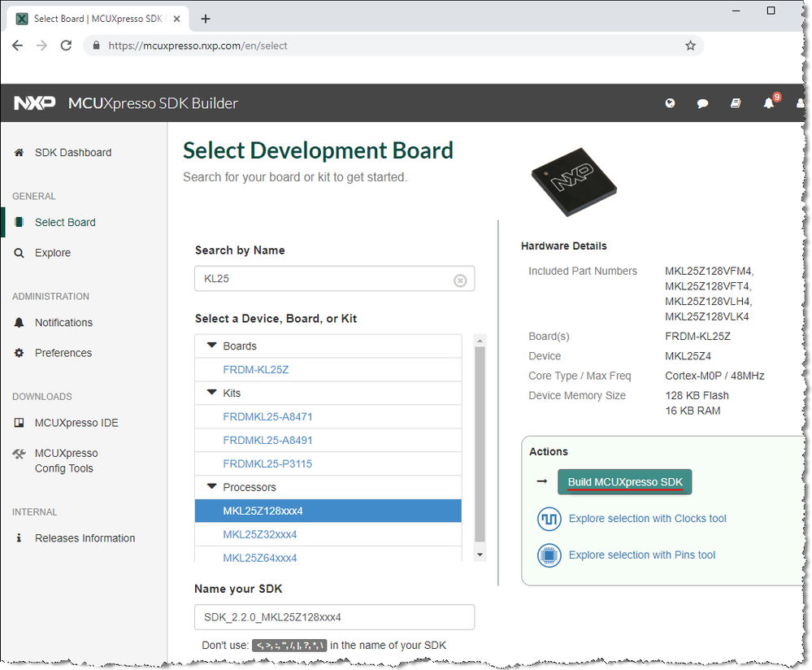Click the Explore magnifier icon
Viewport: 812px width, 670px height.
click(20, 253)
